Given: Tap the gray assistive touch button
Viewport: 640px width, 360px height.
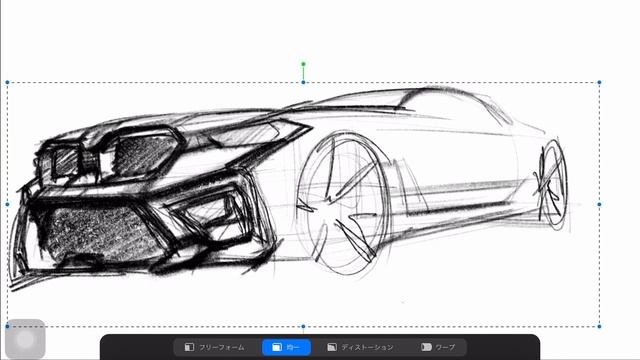Looking at the screenshot, I should point(25,339).
